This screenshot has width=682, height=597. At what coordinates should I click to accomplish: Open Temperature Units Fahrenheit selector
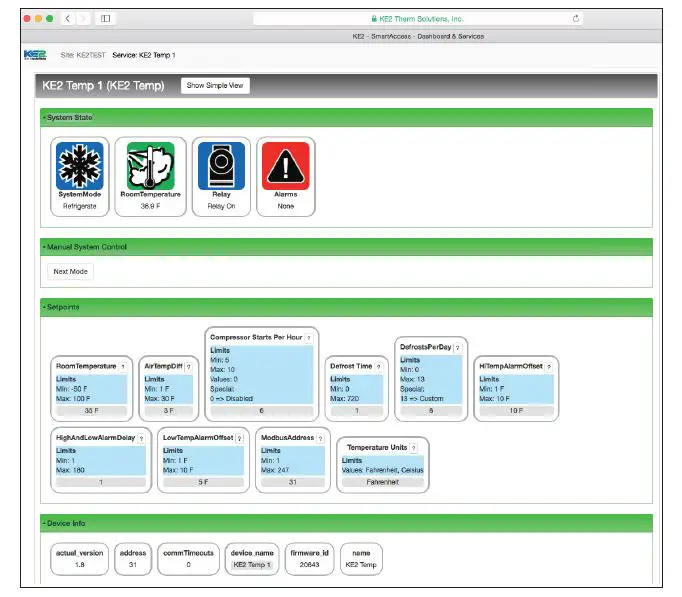383,483
